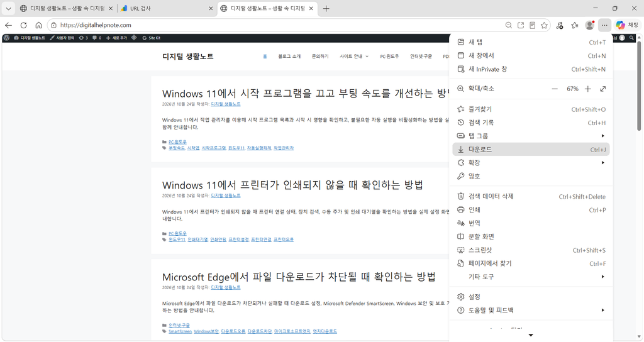Open the Edge download blocked post title
The image size is (644, 342).
coord(299,277)
